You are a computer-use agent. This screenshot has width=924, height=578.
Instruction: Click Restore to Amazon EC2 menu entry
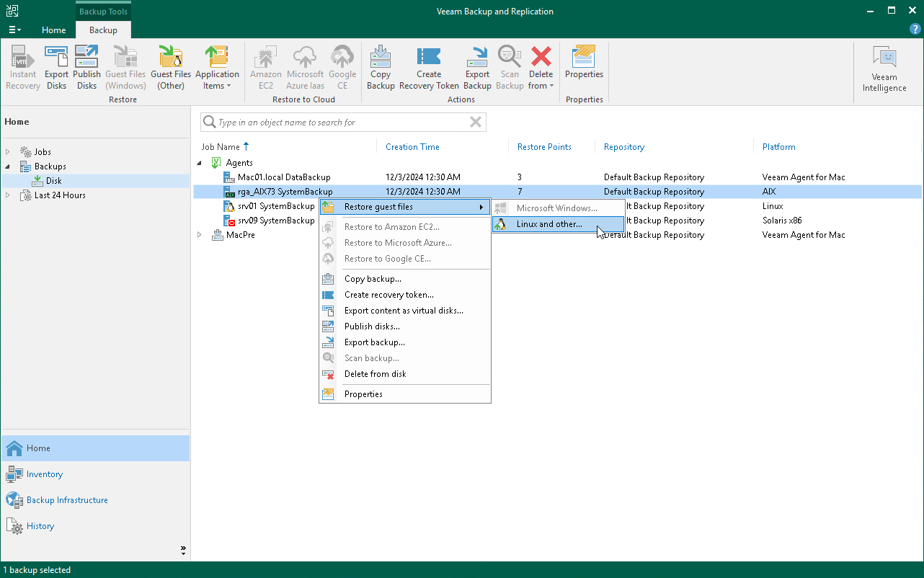[404, 227]
